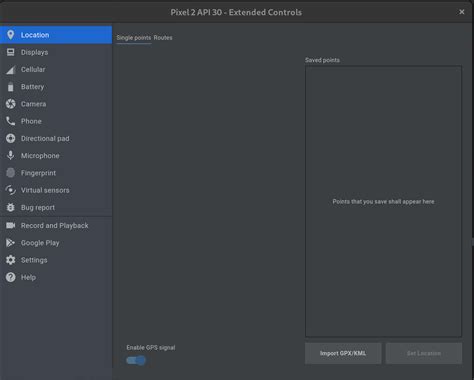
Task: Select Virtual sensors in sidebar
Action: click(56, 190)
